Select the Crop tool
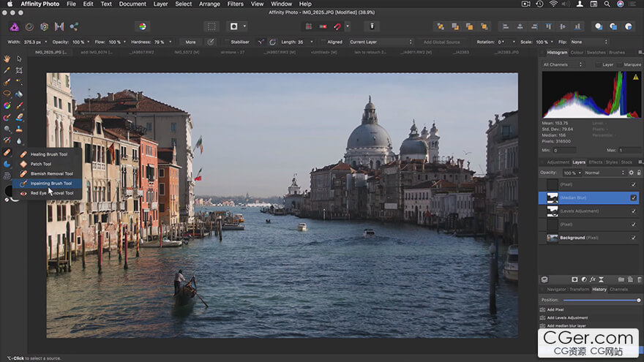 19,70
